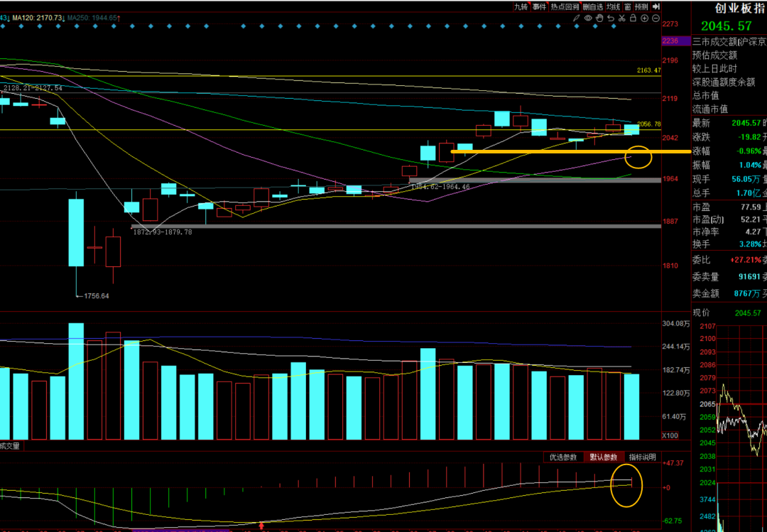Click the 热点回溯 button
The width and height of the screenshot is (767, 532).
(x=565, y=6)
